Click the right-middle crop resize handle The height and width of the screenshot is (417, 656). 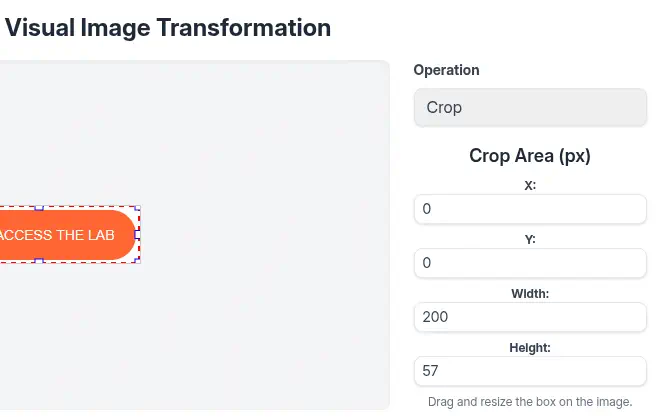(x=138, y=235)
